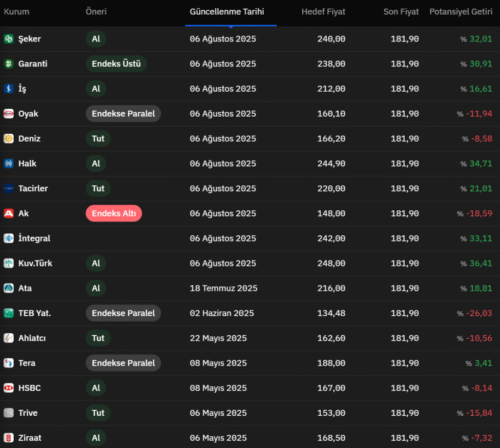Click the Tut badge in Tacirler row
This screenshot has height=448, width=500.
(98, 188)
